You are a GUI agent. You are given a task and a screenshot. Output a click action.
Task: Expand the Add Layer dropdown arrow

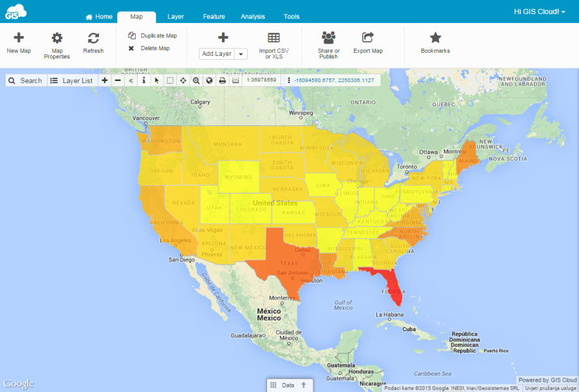tap(241, 54)
